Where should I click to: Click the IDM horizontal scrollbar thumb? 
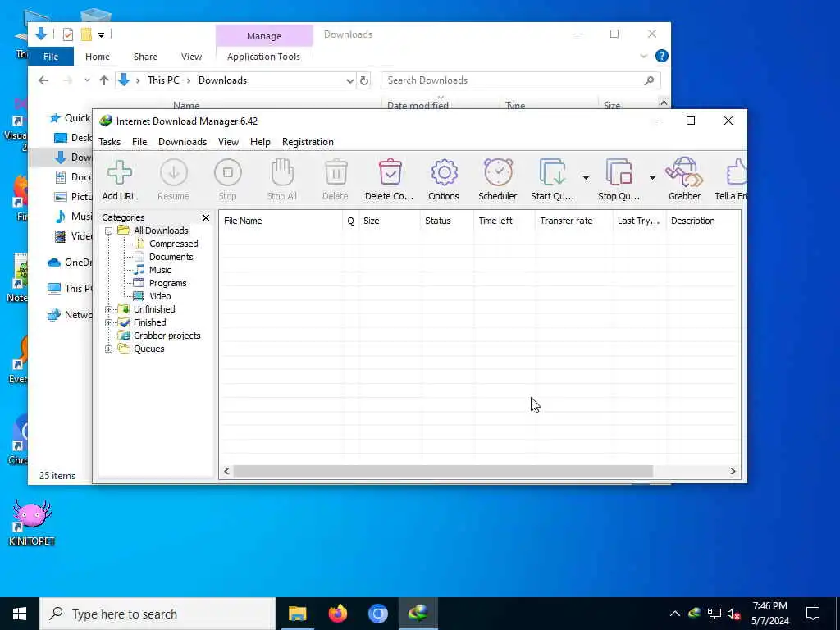coord(443,472)
